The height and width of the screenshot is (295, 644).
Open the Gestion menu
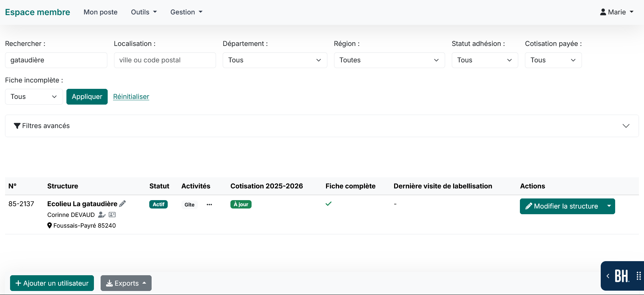[186, 12]
